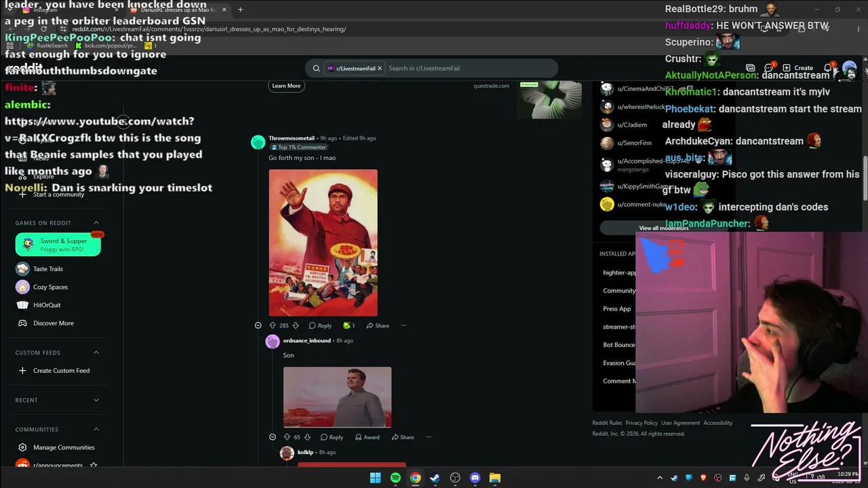Viewport: 868px width, 488px height.
Task: Click View all moderators button
Action: (663, 228)
